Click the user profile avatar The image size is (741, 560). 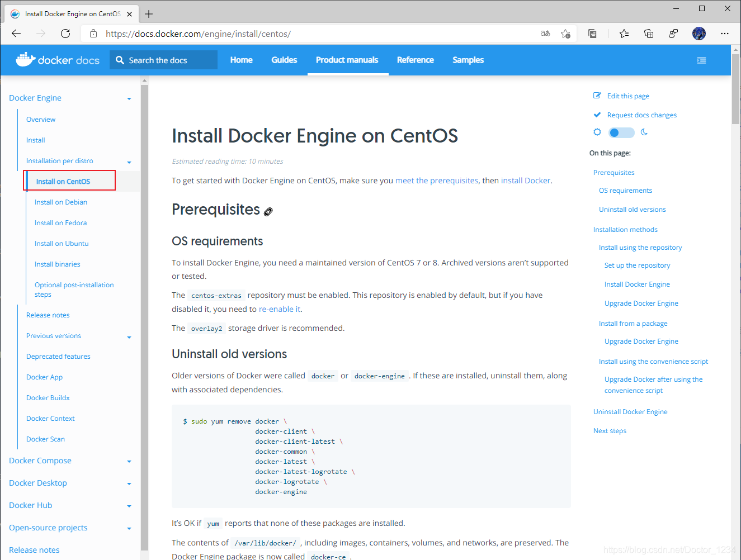coord(699,34)
